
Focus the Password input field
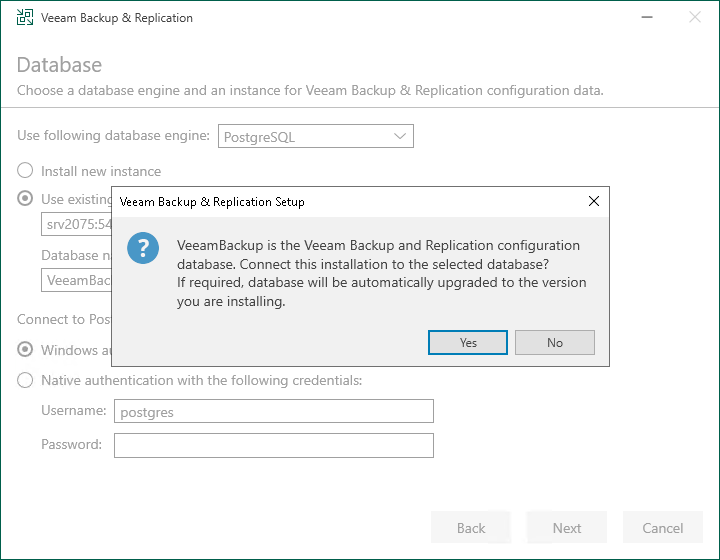pos(274,446)
